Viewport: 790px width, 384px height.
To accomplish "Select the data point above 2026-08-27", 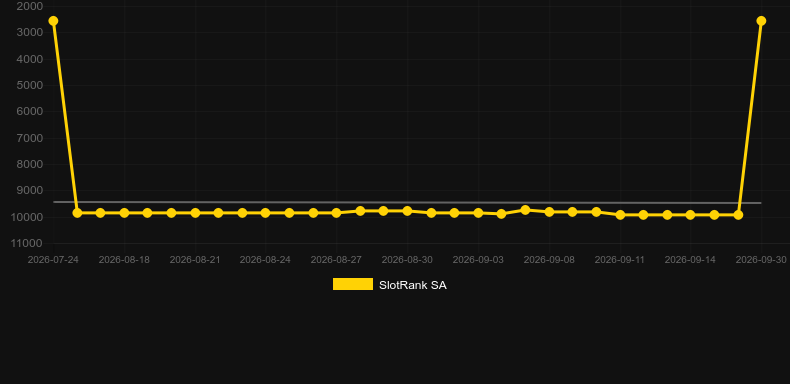I will coord(336,213).
